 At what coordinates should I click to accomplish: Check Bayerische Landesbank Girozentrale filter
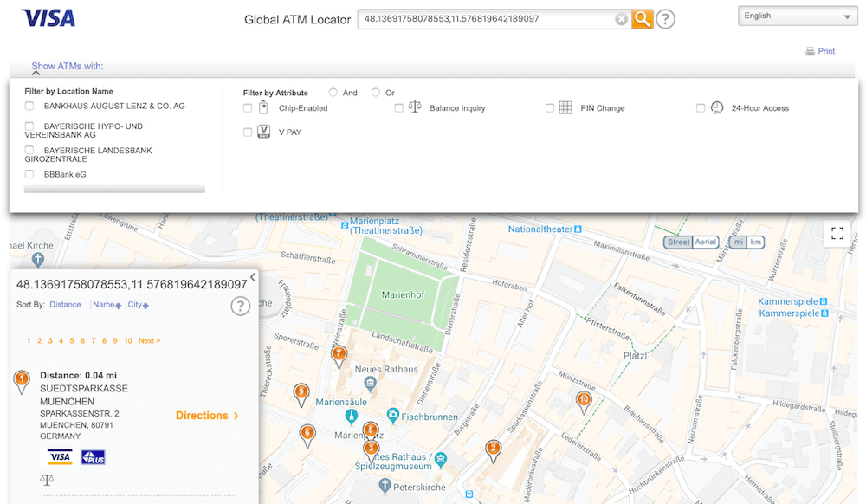(29, 150)
